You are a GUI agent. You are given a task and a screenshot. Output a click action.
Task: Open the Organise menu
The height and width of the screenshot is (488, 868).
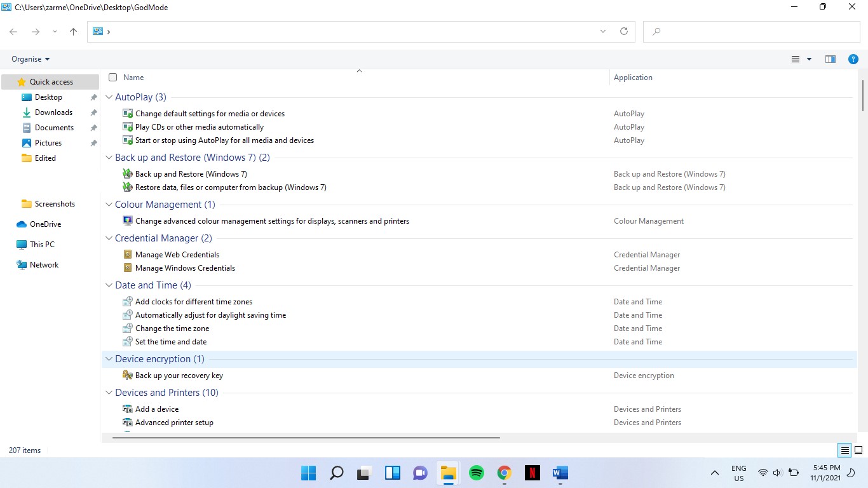click(x=30, y=58)
